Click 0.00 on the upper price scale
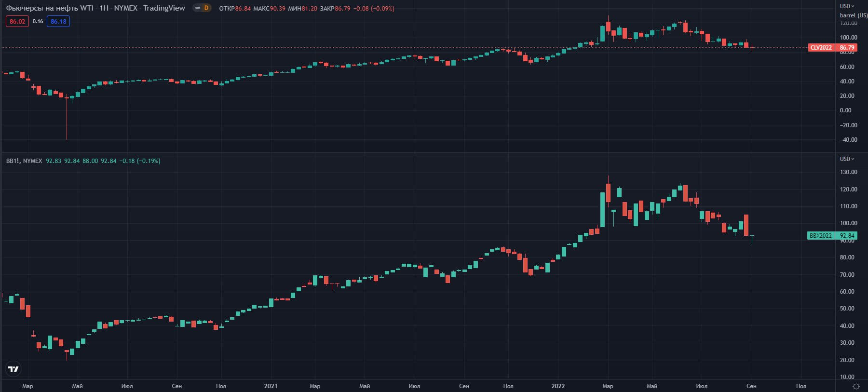Screen dimensions: 868x392 pyautogui.click(x=845, y=110)
